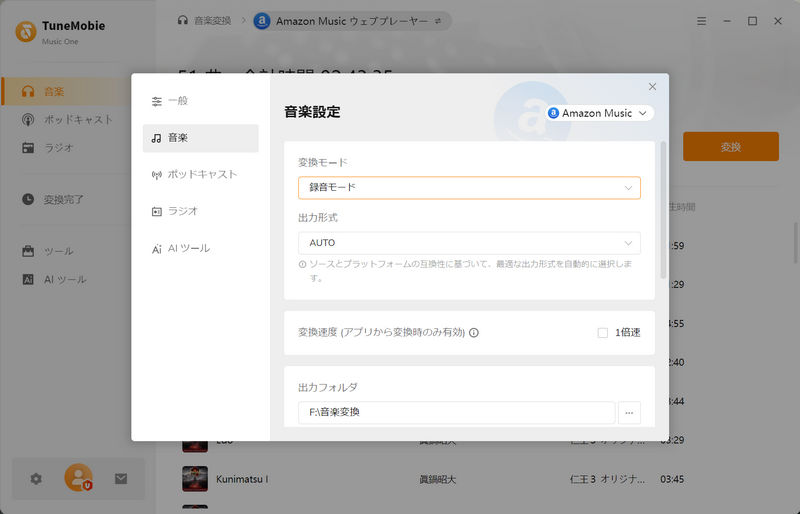Click the radio icon beside dialog ラジオ

tap(157, 212)
